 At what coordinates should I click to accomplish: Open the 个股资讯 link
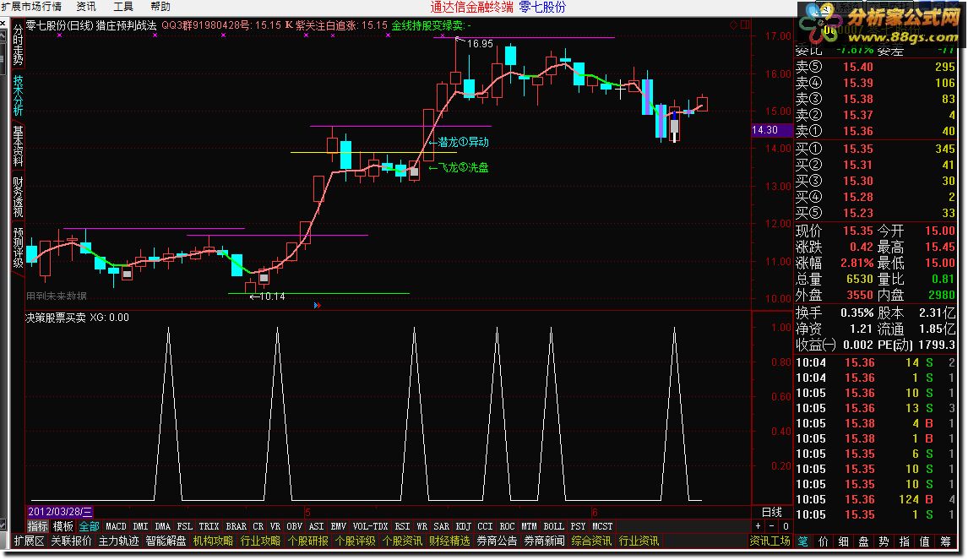402,541
